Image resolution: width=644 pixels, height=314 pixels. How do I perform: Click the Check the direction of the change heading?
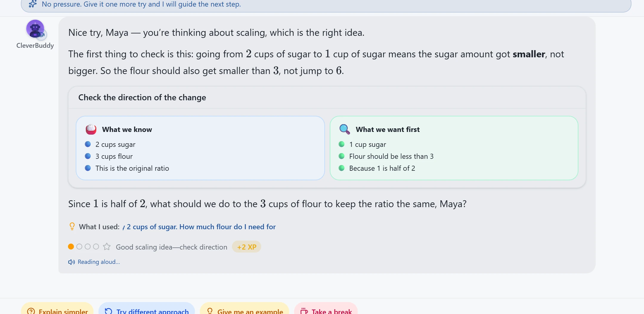(142, 98)
